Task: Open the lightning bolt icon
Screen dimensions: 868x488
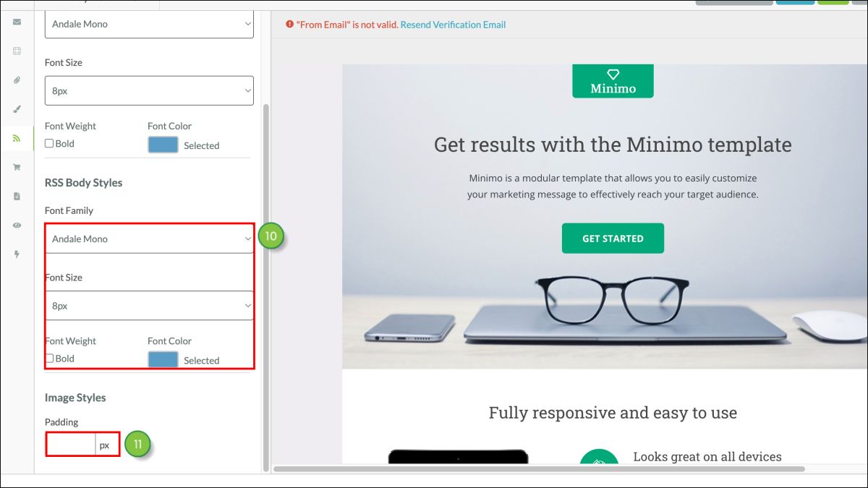Action: click(17, 254)
